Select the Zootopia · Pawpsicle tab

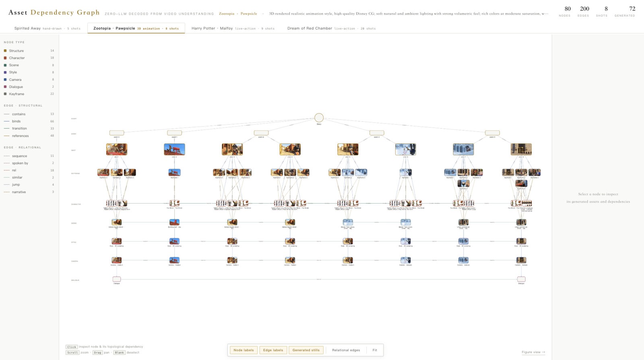136,29
